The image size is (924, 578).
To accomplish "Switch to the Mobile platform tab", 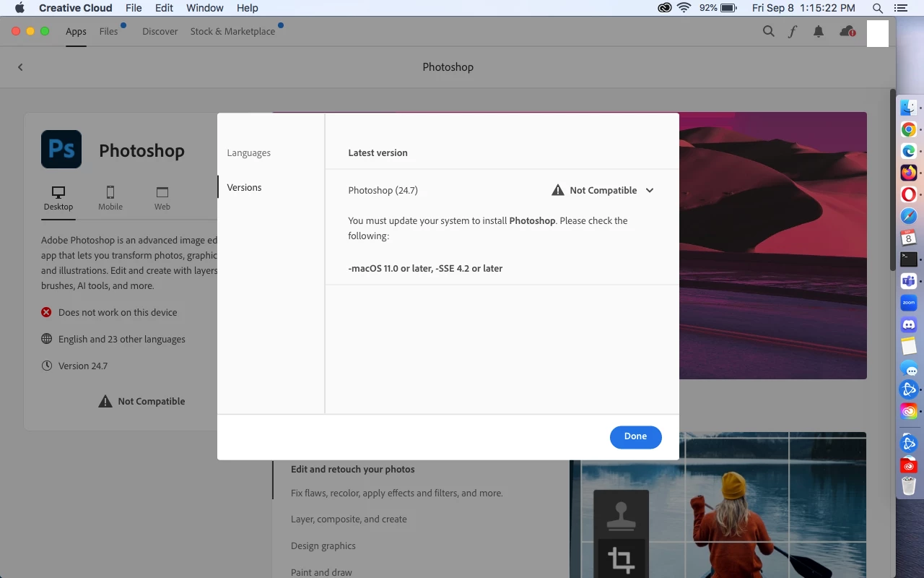I will [x=110, y=199].
